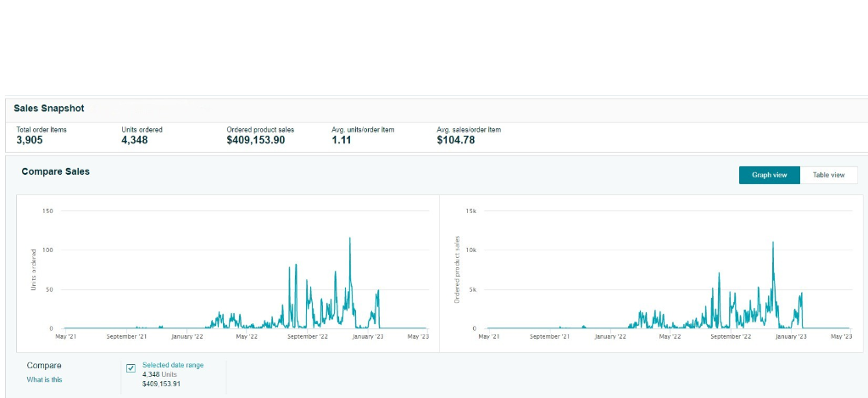This screenshot has height=398, width=868.
Task: Click the Compare Sales heading
Action: point(55,171)
